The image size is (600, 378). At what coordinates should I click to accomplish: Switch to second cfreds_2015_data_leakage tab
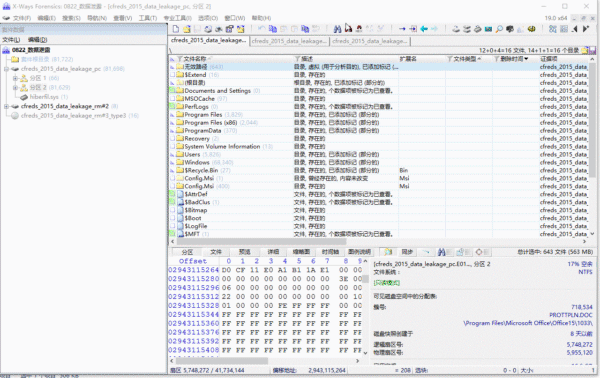pos(289,41)
